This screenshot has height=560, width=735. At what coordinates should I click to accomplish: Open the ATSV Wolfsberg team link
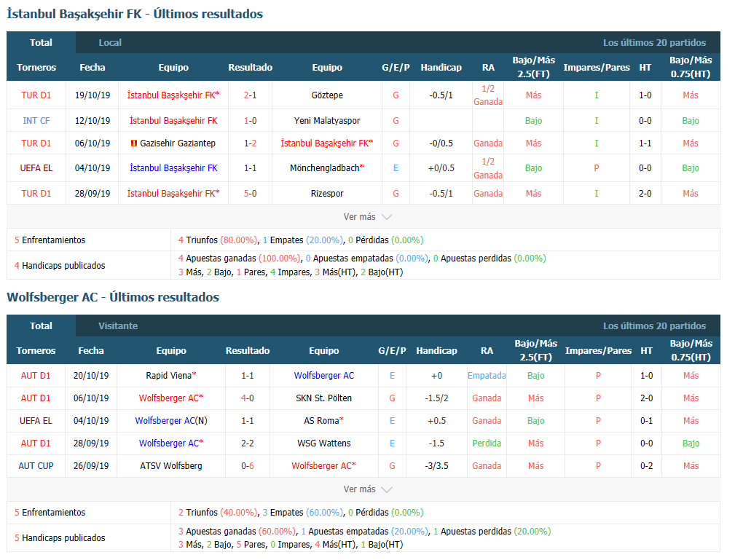click(171, 466)
